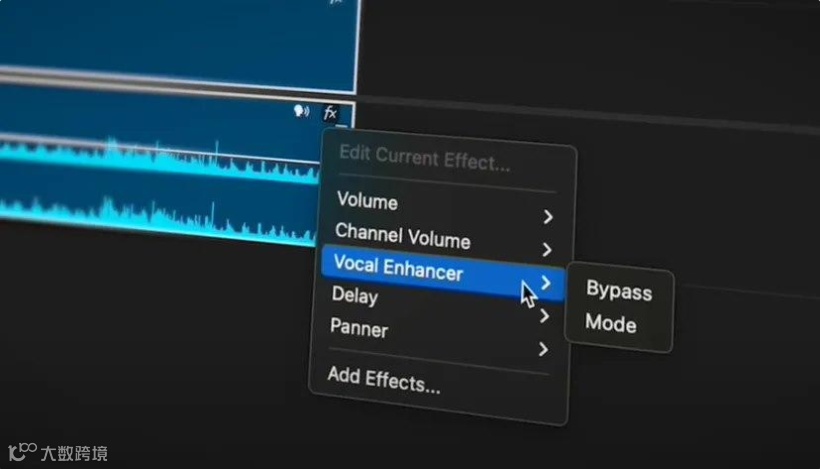Click the watermark logo in the corner
The height and width of the screenshot is (469, 820).
click(58, 452)
